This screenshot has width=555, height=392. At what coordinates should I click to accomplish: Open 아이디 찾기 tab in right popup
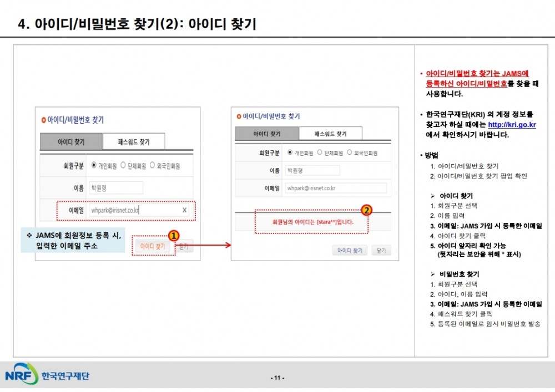tap(267, 134)
